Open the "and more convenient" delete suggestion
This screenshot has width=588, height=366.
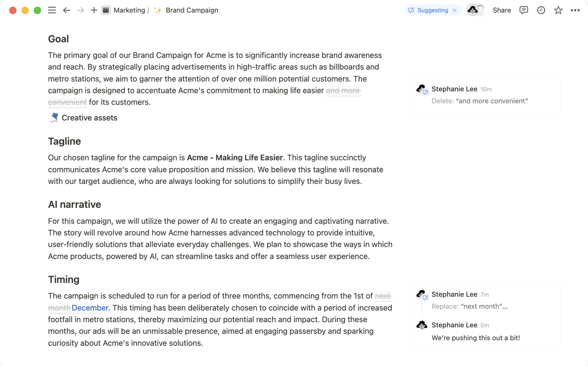coord(479,101)
